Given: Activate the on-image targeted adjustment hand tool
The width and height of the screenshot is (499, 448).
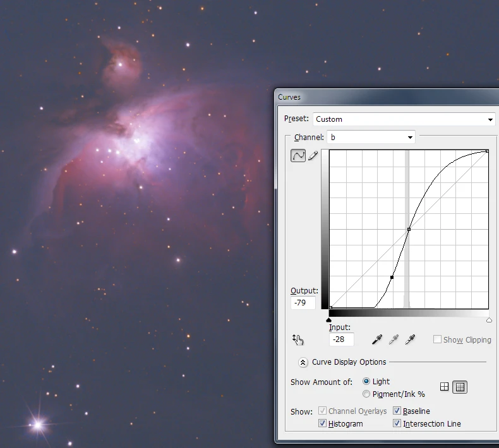Looking at the screenshot, I should pyautogui.click(x=298, y=339).
